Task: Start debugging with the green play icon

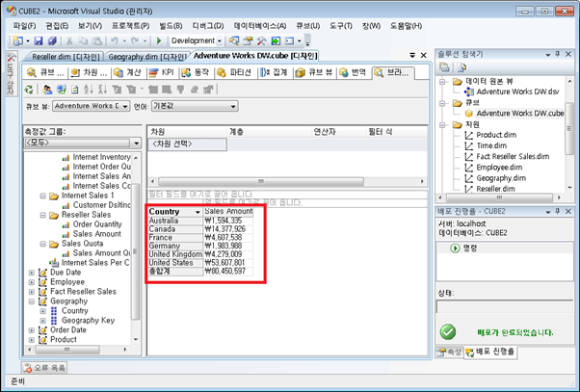Action: [159, 40]
